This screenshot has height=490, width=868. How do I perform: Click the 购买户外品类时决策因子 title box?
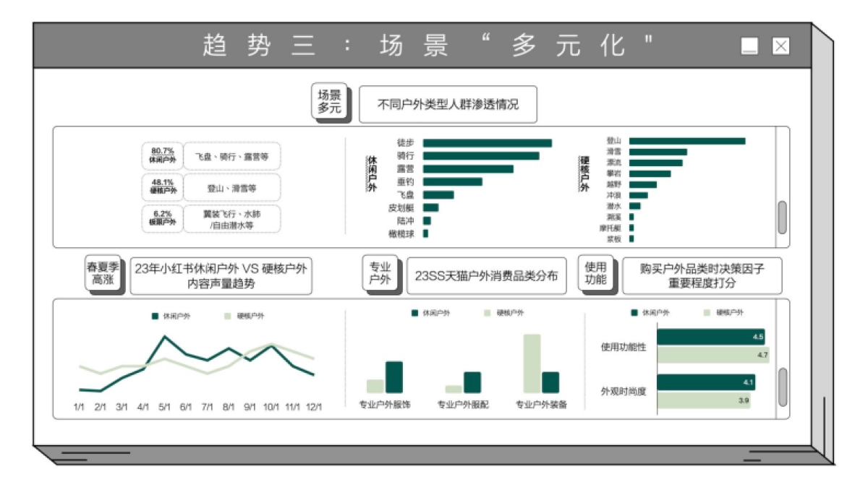coord(700,276)
